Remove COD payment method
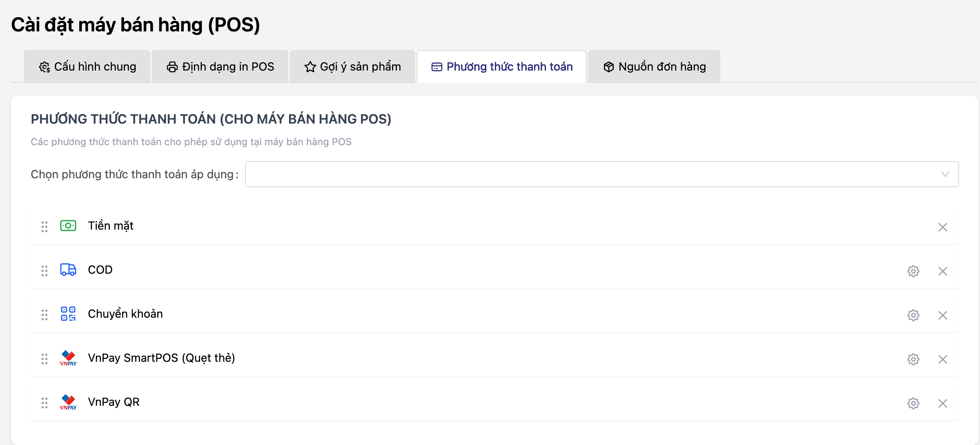 click(x=942, y=271)
